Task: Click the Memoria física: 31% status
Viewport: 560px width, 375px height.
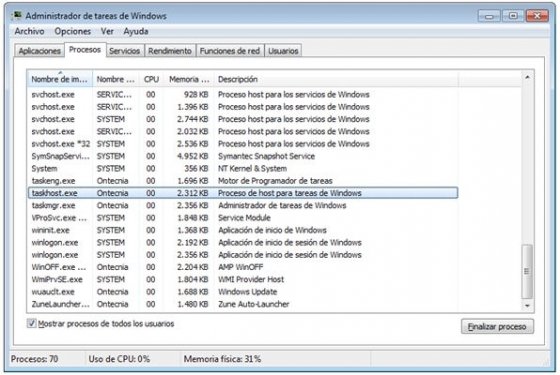Action: (x=222, y=359)
